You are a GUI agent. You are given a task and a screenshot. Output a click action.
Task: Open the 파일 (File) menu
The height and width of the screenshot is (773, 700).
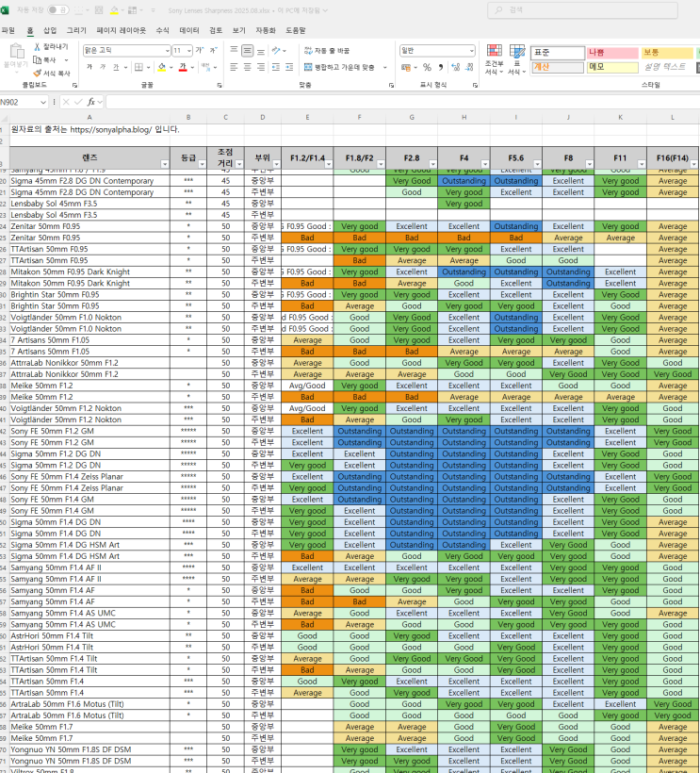click(8, 30)
